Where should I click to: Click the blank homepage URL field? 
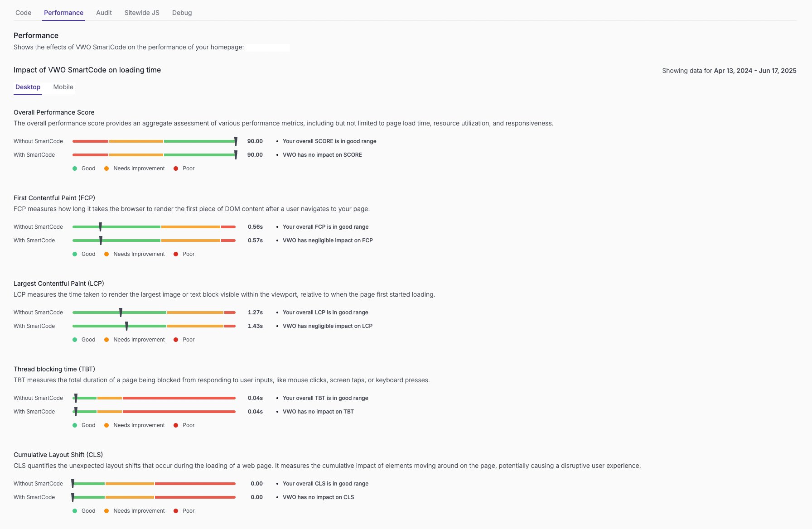coord(268,47)
